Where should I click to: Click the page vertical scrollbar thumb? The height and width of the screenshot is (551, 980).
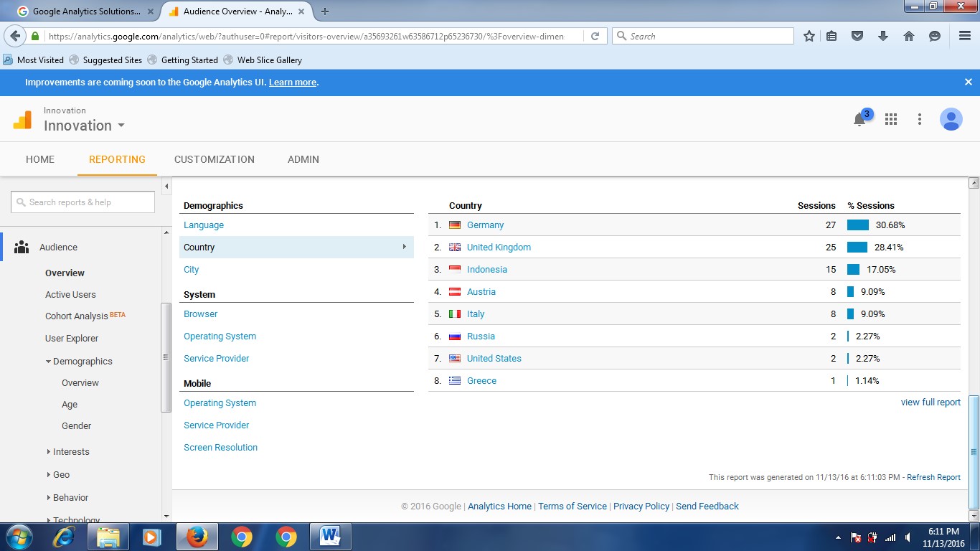[x=974, y=452]
